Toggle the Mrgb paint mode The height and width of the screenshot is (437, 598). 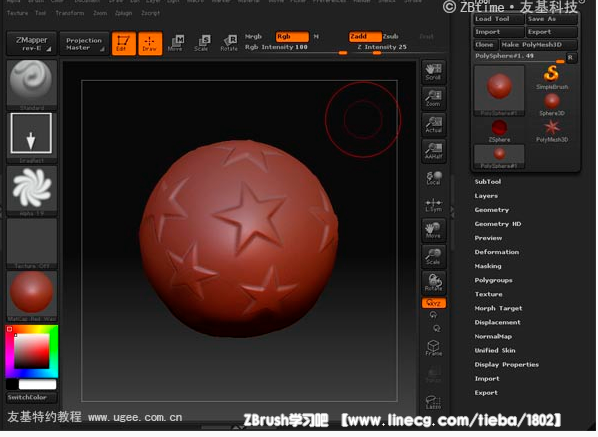point(253,36)
